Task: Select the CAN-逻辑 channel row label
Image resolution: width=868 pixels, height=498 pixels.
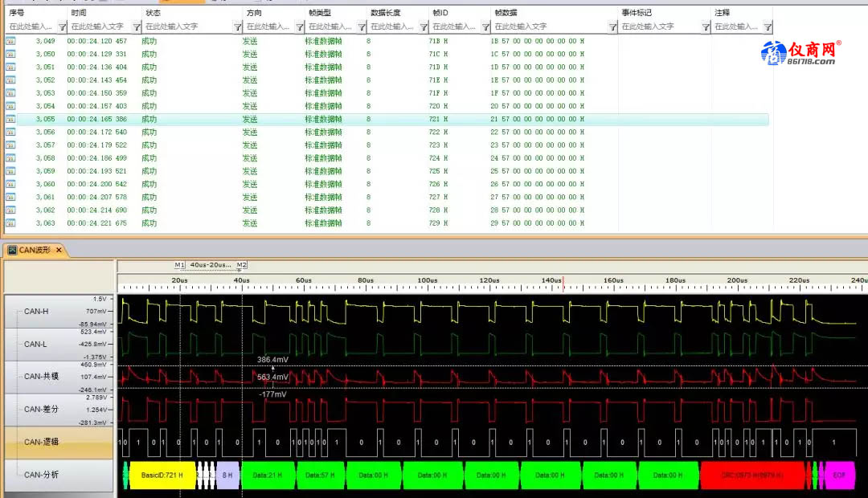Action: [x=42, y=442]
